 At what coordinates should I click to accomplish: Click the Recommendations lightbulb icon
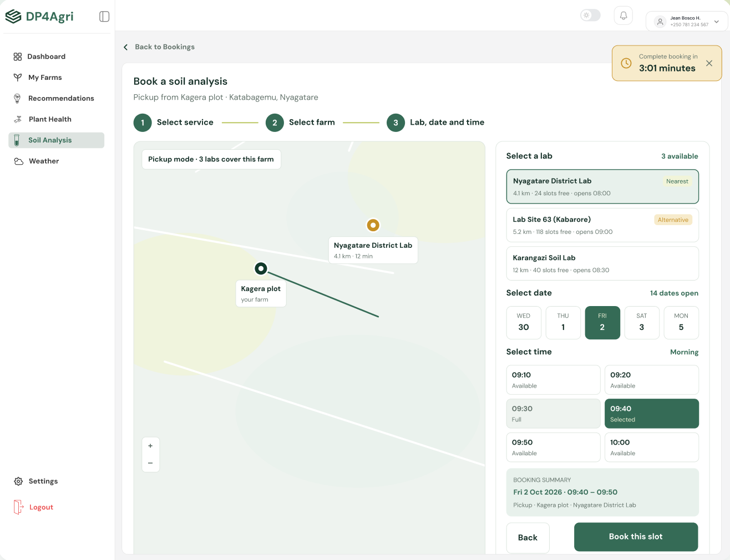point(18,98)
